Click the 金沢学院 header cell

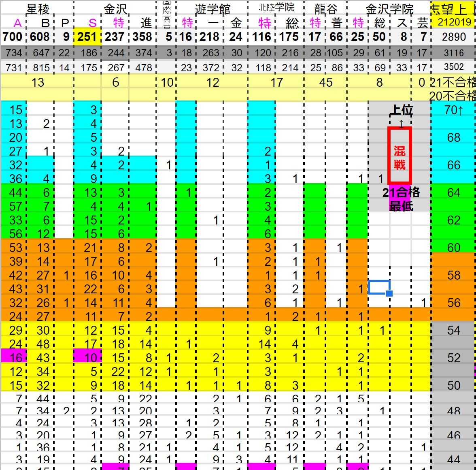click(389, 9)
